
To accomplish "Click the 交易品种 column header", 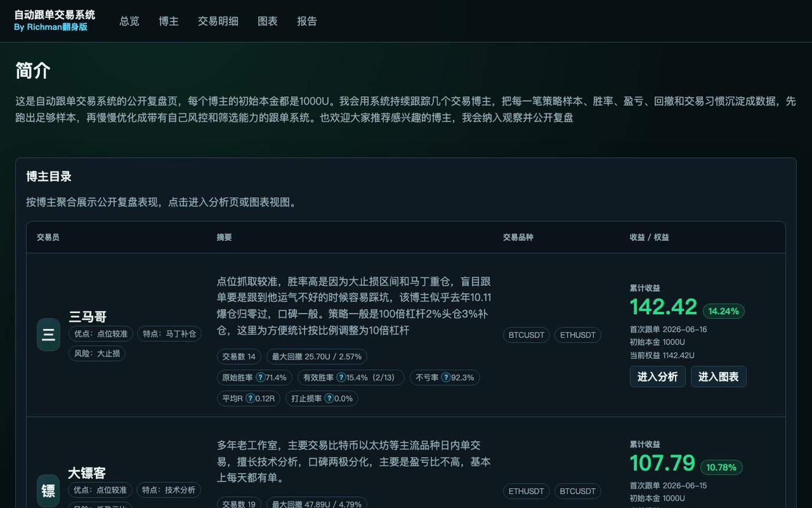I will coord(518,237).
